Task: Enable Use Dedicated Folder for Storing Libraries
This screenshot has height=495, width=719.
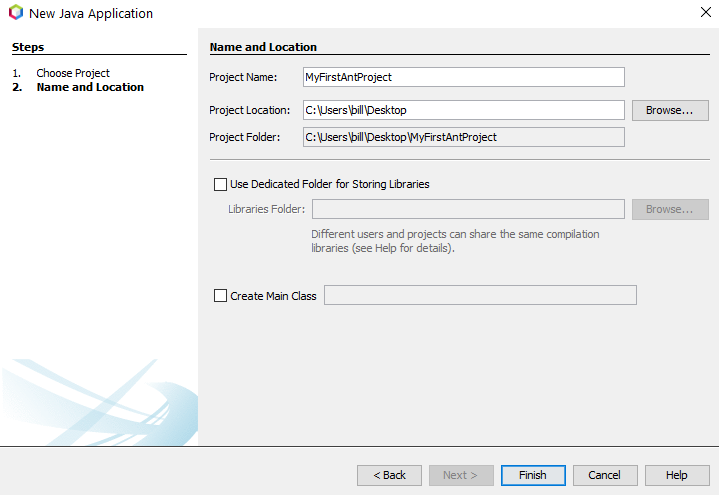Action: pyautogui.click(x=221, y=184)
